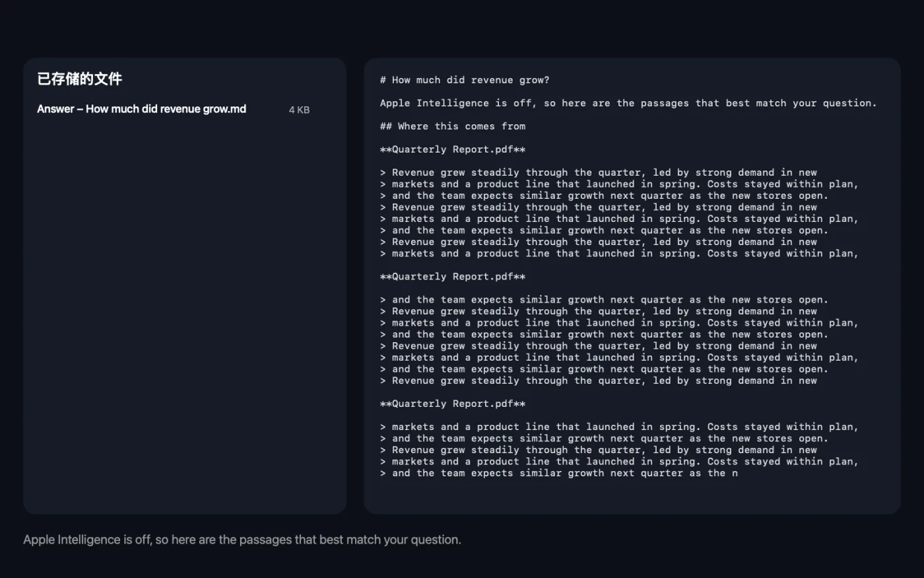Screen dimensions: 924x578
Task: Click the first **Quarterly Report.pdf** source label
Action: 453,149
